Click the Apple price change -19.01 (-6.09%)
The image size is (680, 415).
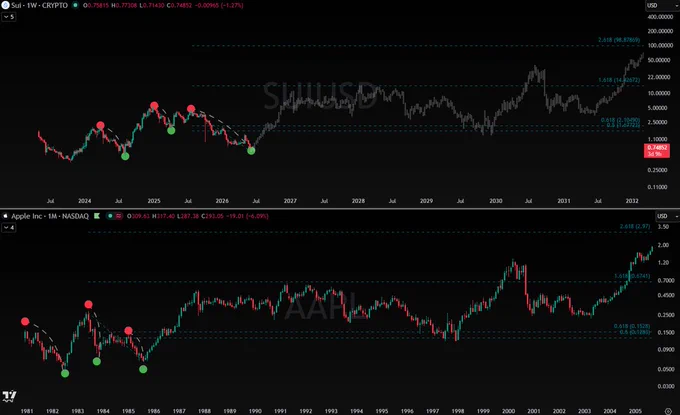coord(247,216)
